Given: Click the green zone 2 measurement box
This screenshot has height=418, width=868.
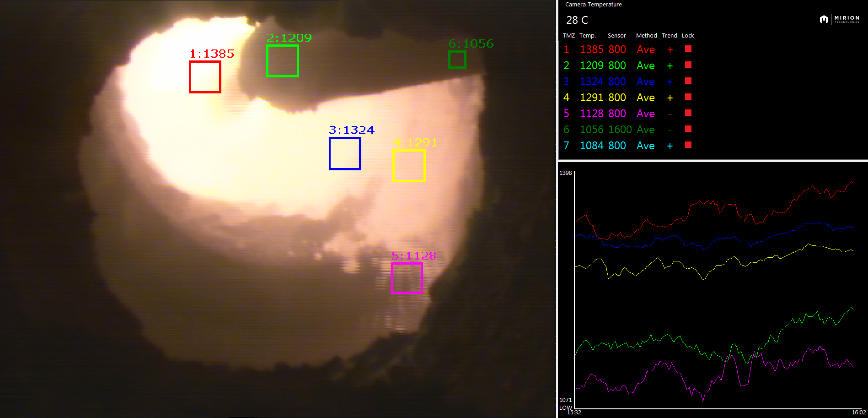Looking at the screenshot, I should click(283, 61).
